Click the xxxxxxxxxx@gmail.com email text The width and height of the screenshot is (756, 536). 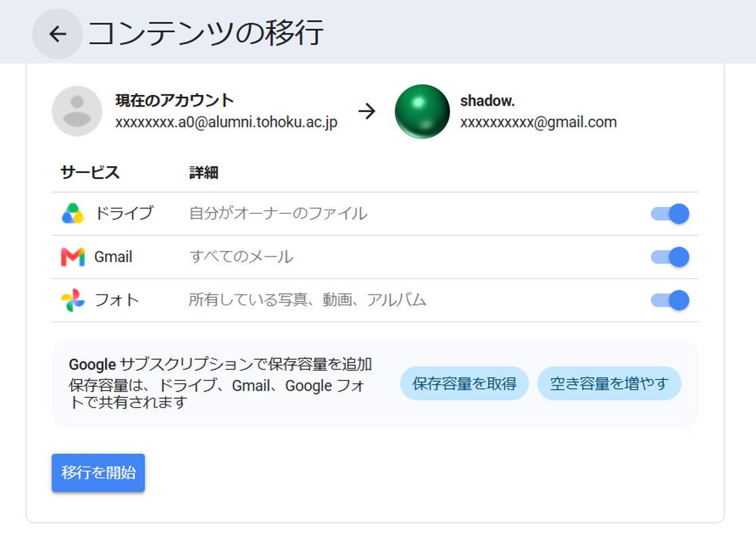538,122
